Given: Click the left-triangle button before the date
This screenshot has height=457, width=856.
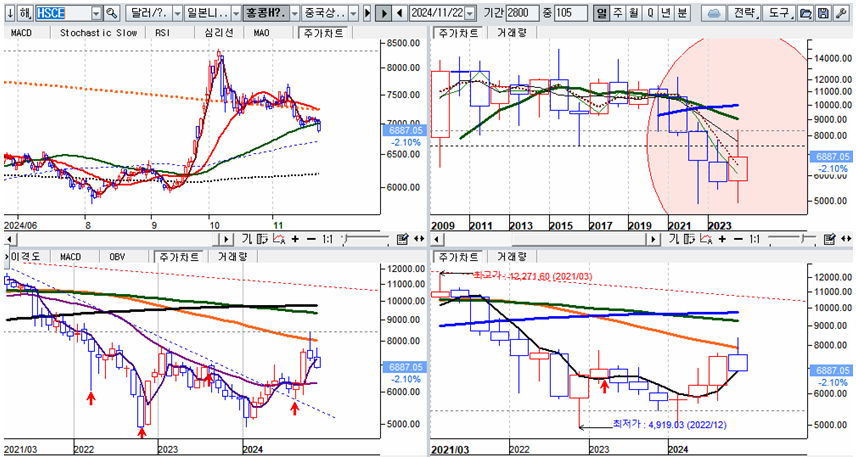Looking at the screenshot, I should [400, 13].
